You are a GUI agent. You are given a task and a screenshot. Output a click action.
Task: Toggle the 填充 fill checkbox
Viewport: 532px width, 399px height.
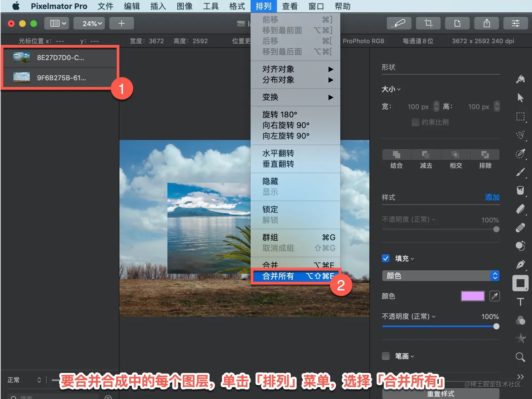[x=386, y=258]
